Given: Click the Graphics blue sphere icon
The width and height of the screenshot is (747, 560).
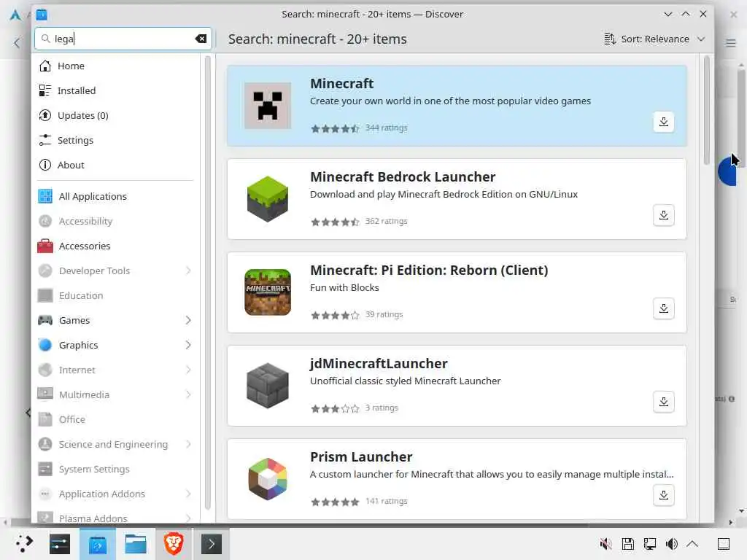Looking at the screenshot, I should (45, 345).
